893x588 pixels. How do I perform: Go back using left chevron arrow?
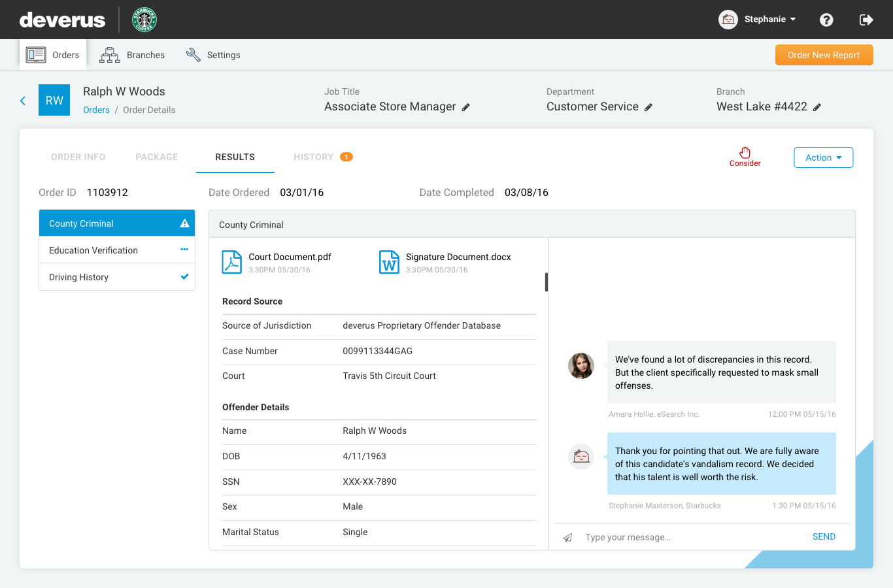pyautogui.click(x=23, y=101)
